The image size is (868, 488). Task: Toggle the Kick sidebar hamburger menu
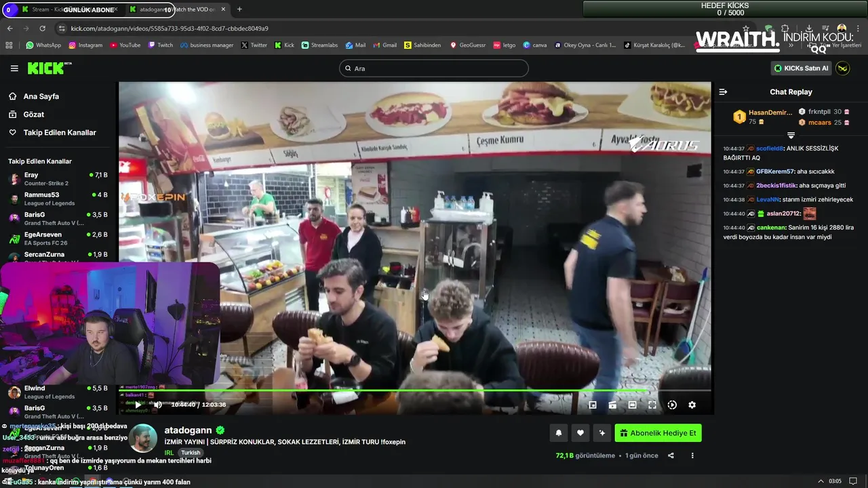point(14,68)
